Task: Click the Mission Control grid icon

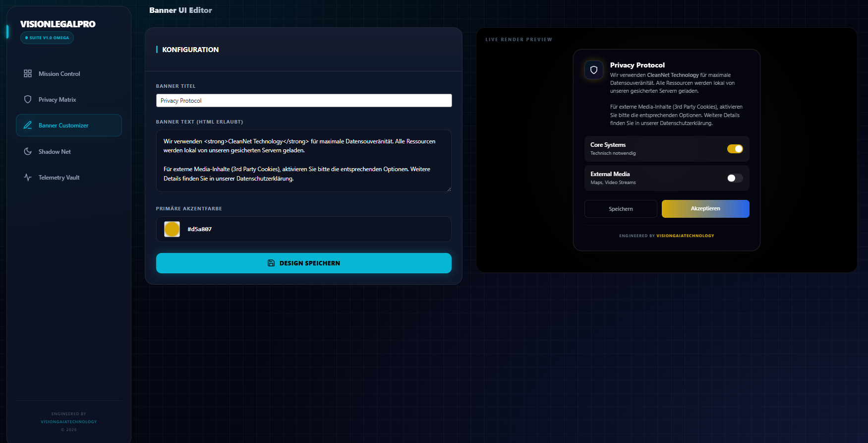Action: click(28, 73)
